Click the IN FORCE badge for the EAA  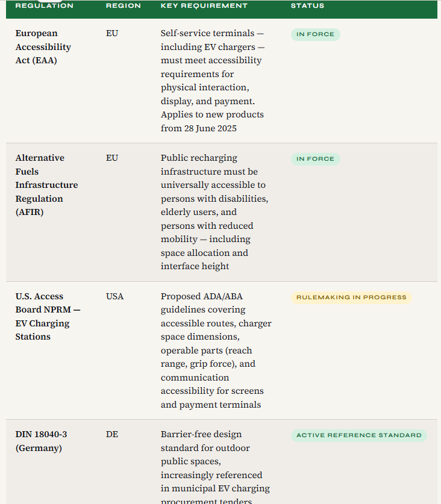[315, 34]
